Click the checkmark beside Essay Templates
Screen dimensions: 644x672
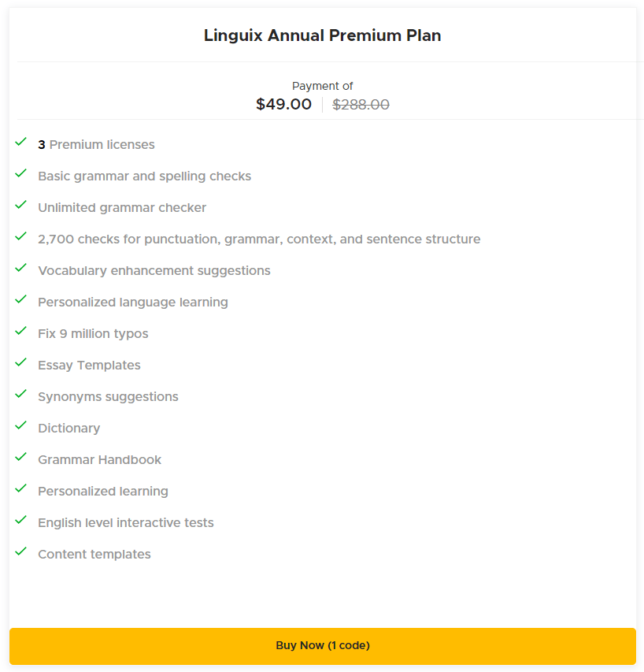20,362
